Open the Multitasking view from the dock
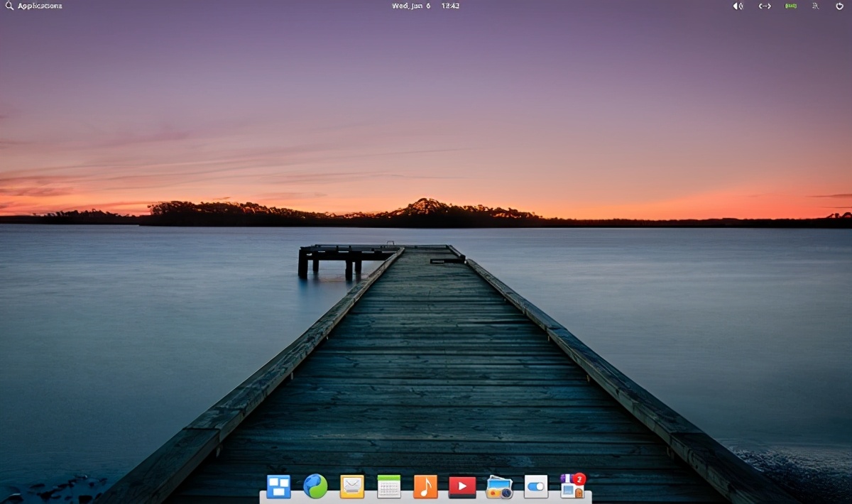 click(x=280, y=487)
